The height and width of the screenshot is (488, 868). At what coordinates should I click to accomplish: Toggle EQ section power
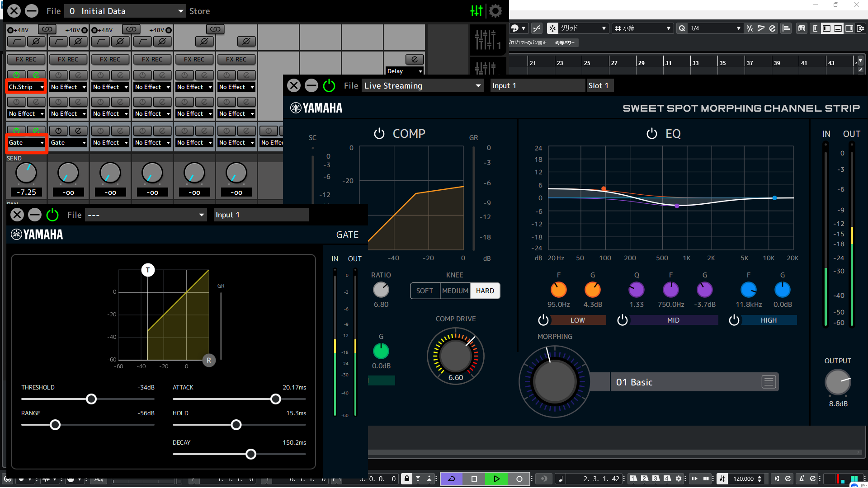(x=651, y=134)
